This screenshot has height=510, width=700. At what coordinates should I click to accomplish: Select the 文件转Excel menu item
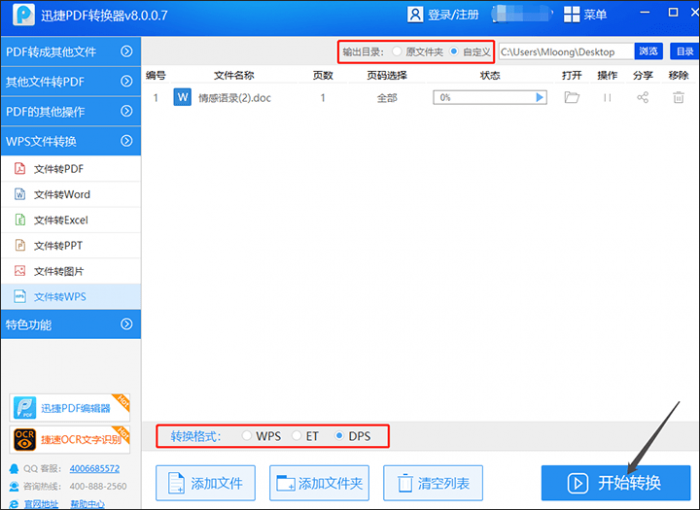(x=71, y=220)
